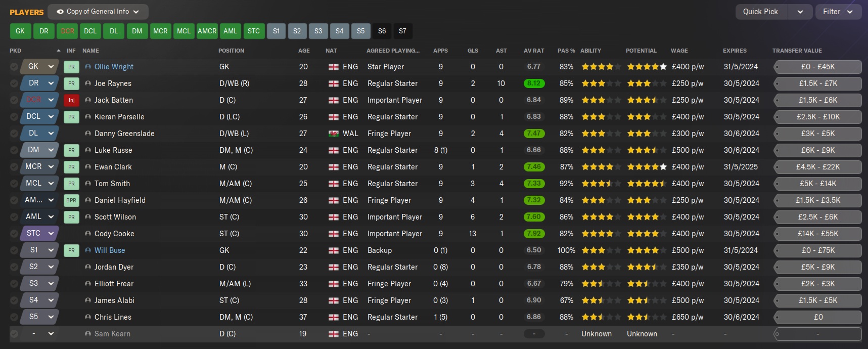
Task: Open the GK position dropdown for Ollie Wright
Action: click(40, 66)
